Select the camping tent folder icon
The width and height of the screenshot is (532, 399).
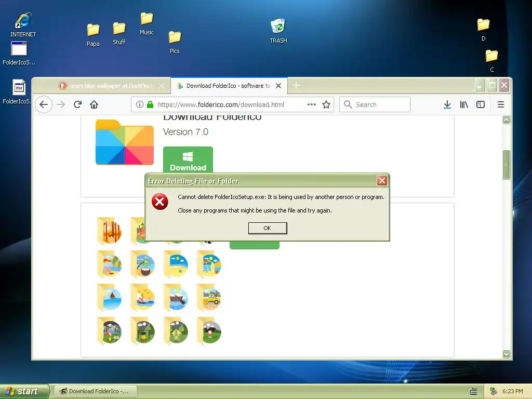176,331
